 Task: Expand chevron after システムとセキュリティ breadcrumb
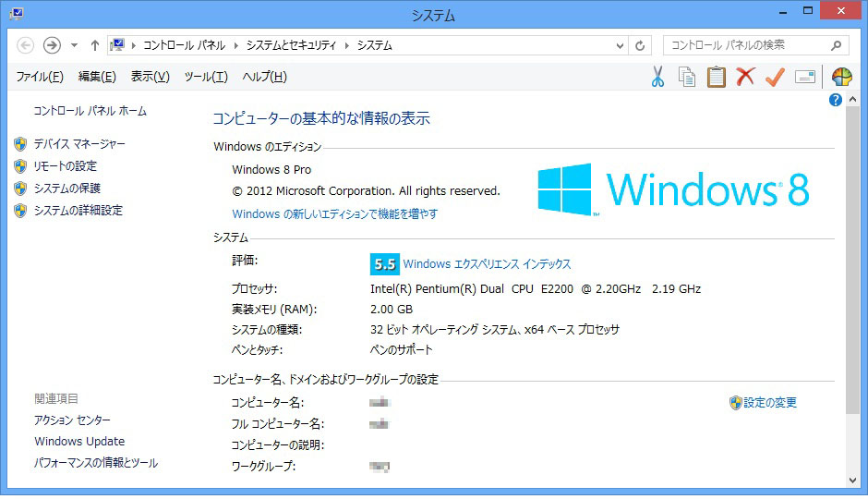347,45
